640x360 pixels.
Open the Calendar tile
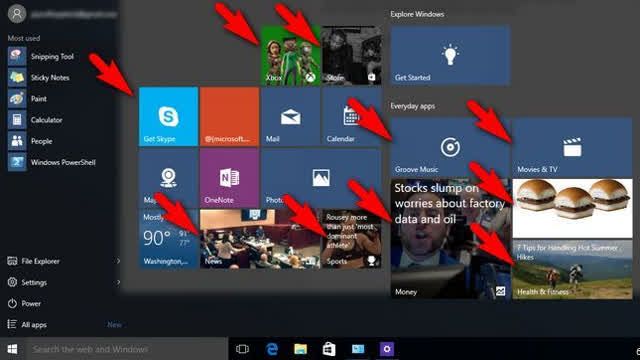tap(351, 116)
